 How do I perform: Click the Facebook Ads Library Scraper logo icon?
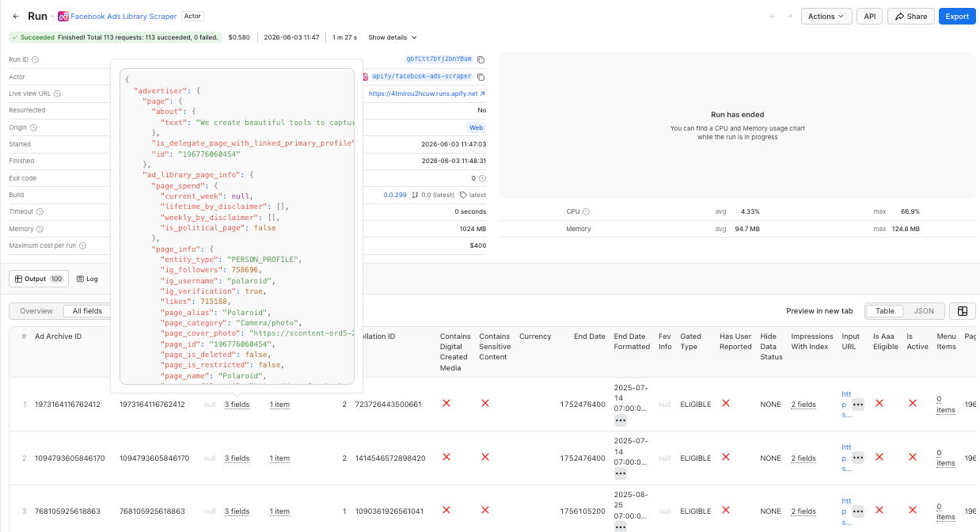point(63,16)
